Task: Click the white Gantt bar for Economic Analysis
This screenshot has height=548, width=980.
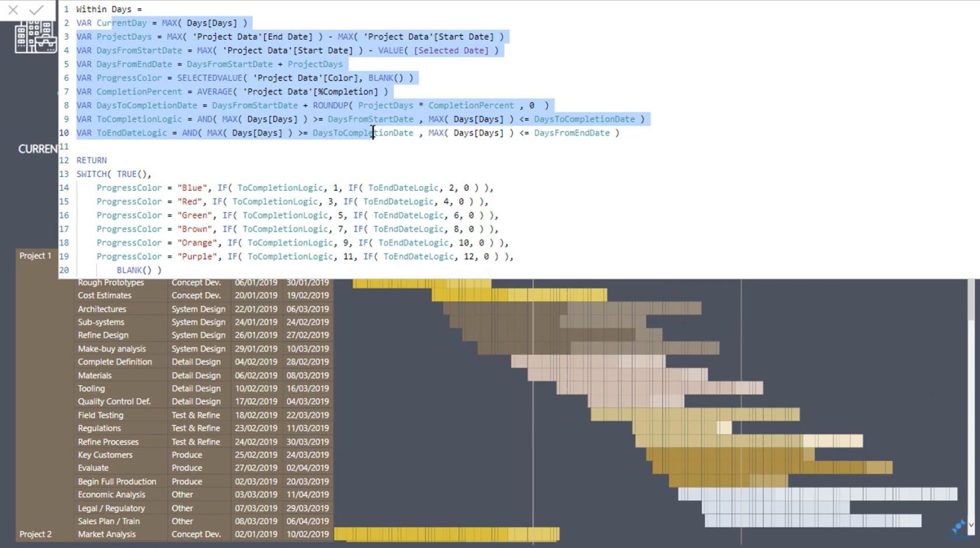Action: tap(817, 494)
